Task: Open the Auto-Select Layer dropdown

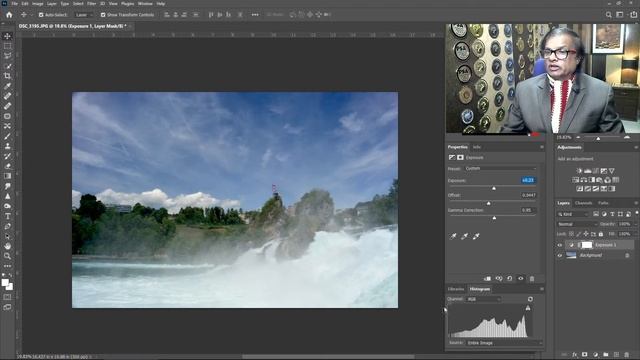Action: (x=84, y=15)
